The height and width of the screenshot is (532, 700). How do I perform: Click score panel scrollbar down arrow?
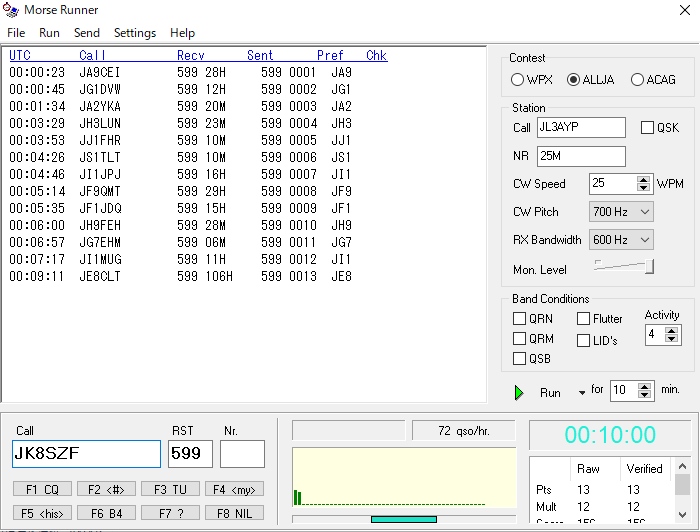pos(682,515)
